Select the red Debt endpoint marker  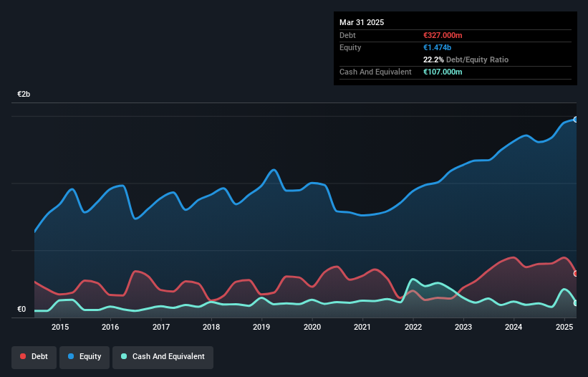tap(576, 274)
